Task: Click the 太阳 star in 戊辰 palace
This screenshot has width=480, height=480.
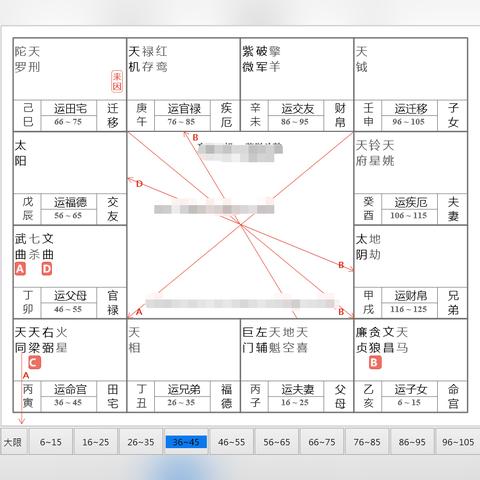Action: click(x=20, y=153)
